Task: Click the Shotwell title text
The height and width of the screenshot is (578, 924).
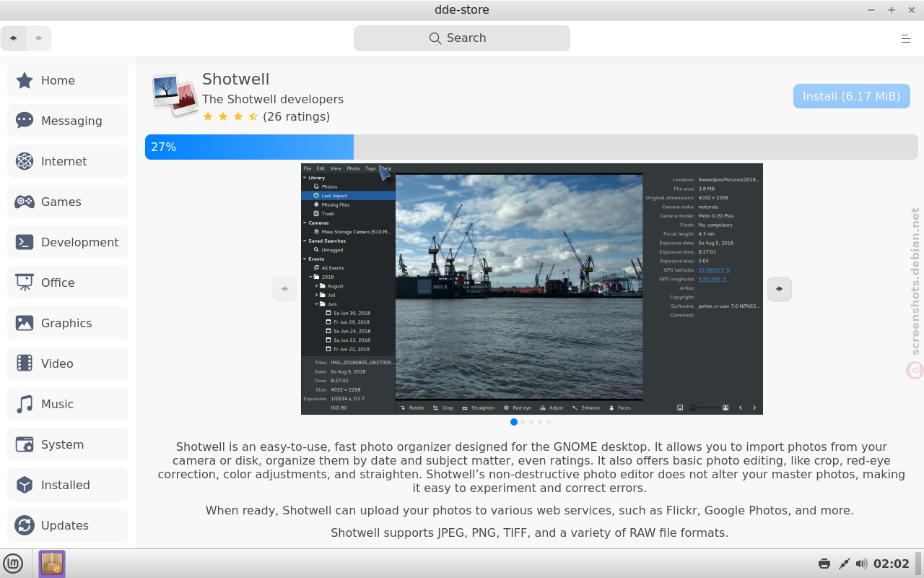Action: [x=236, y=79]
